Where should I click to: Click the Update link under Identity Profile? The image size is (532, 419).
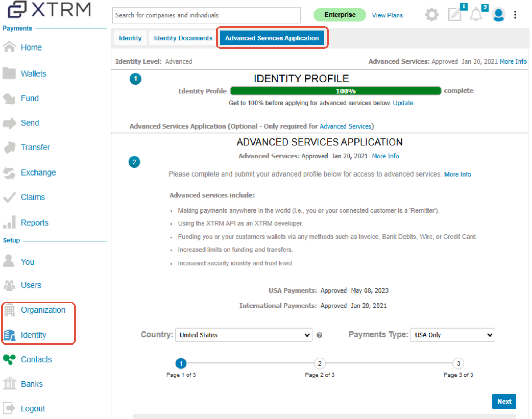(403, 103)
